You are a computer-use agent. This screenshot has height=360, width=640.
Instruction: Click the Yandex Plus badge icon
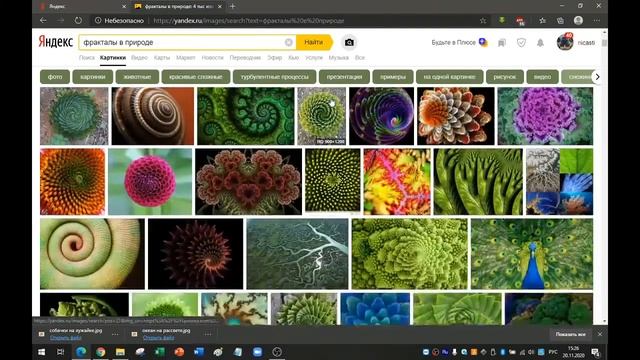coord(483,42)
